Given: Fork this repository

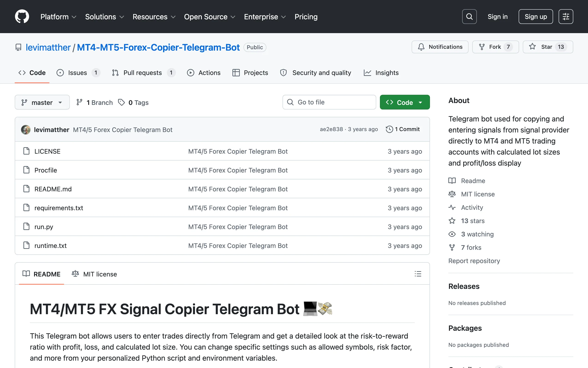Looking at the screenshot, I should tap(495, 47).
